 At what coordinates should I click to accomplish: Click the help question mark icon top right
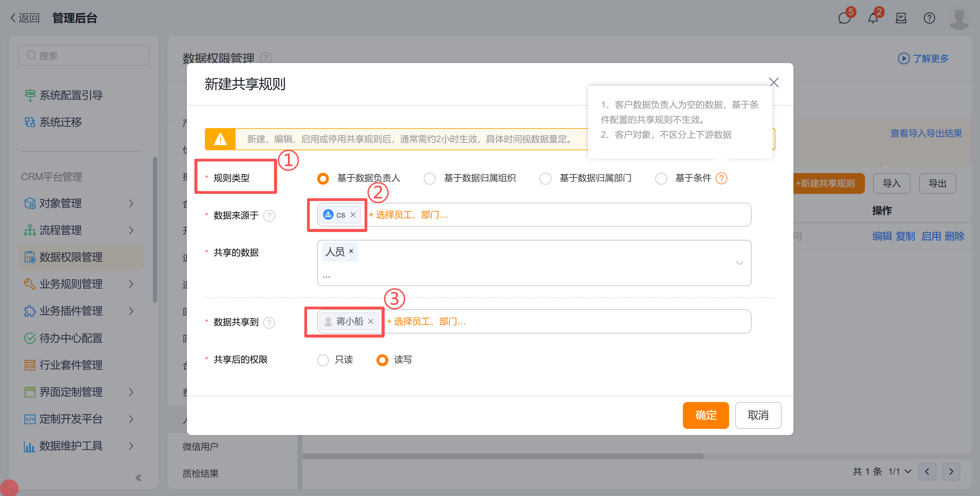tap(929, 17)
